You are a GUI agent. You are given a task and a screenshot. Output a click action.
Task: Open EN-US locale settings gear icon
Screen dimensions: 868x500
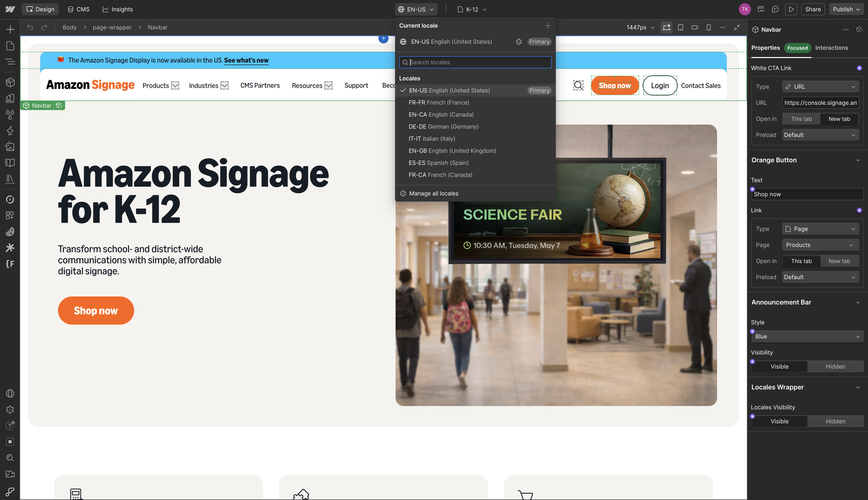click(519, 42)
